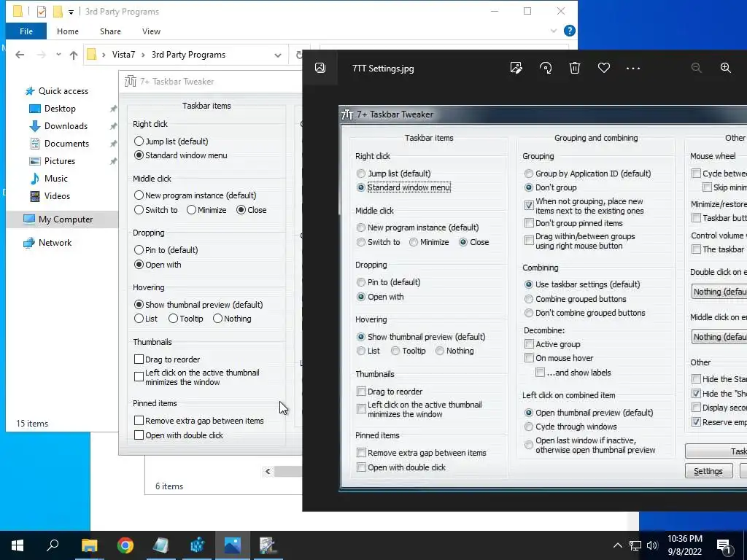Click the 6 items status text
Image resolution: width=747 pixels, height=560 pixels.
click(x=169, y=486)
